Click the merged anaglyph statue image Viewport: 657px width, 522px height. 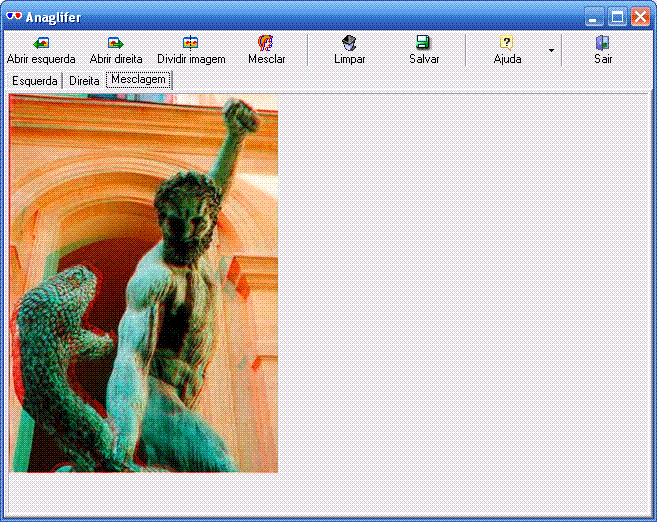coord(143,283)
